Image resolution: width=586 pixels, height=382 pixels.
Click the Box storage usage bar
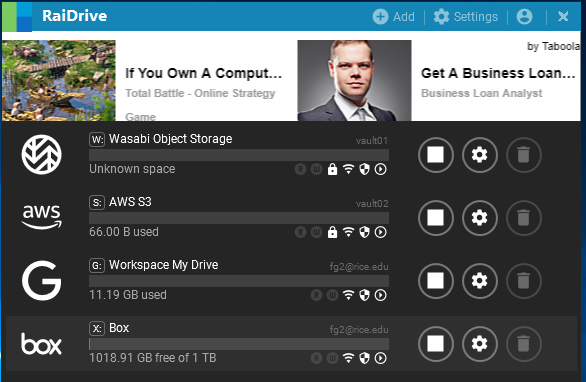tap(239, 344)
